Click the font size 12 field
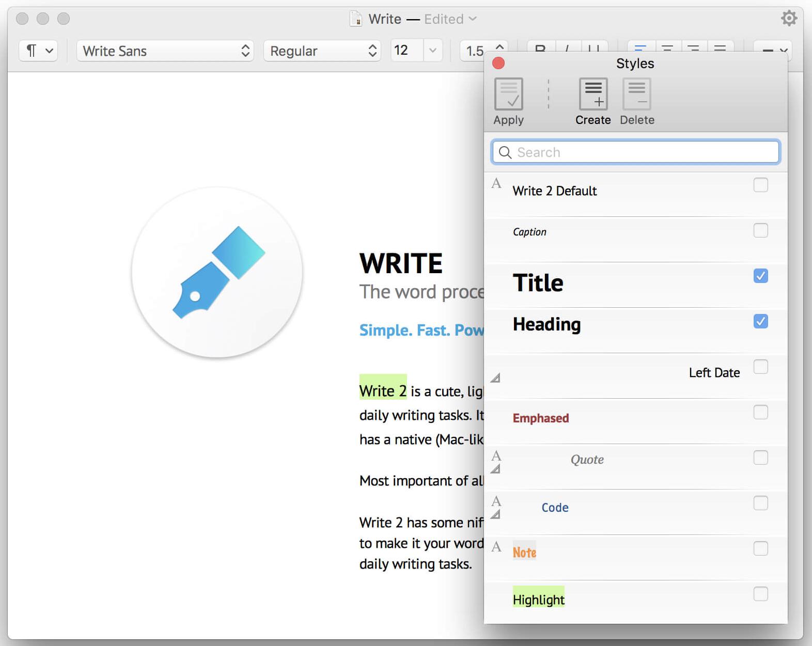 [407, 51]
